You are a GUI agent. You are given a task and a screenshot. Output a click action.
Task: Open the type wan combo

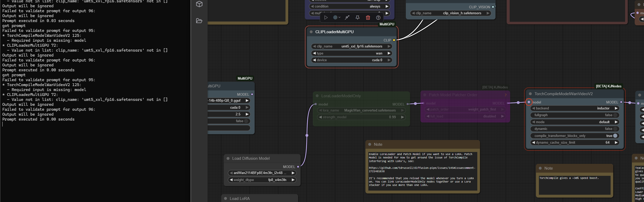tap(352, 53)
